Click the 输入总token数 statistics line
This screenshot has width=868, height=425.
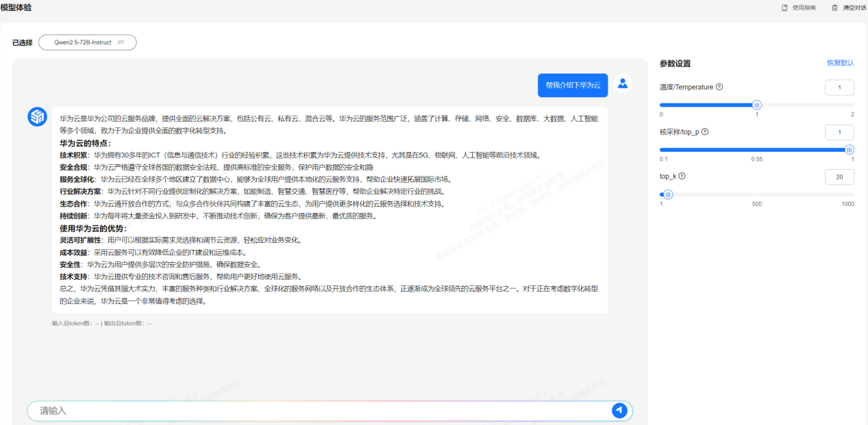point(102,323)
